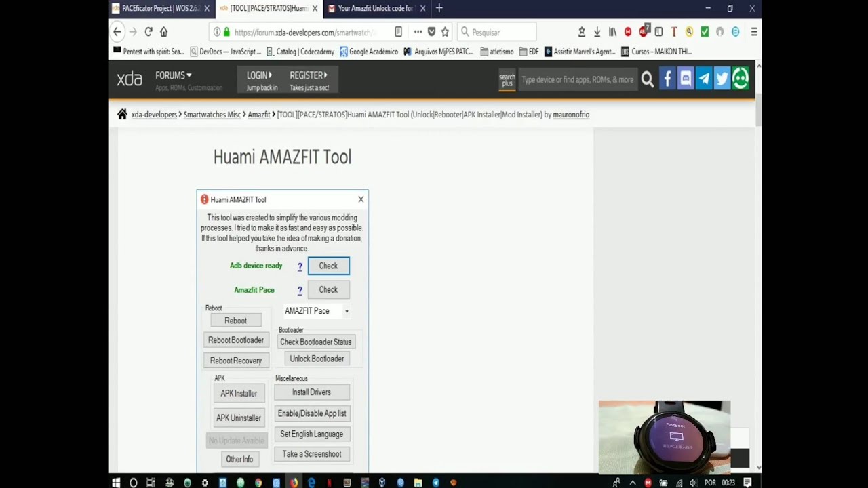This screenshot has width=868, height=488.
Task: Go back with the browser back arrow
Action: click(117, 32)
